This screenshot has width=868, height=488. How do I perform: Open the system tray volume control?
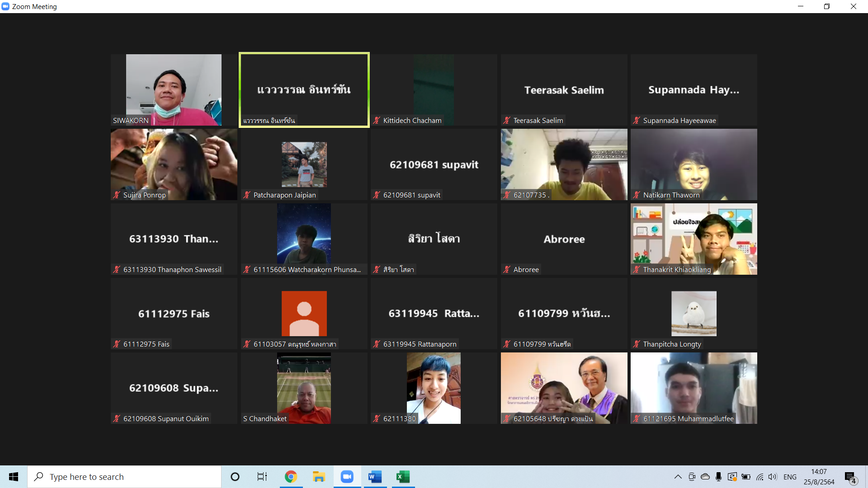(772, 477)
